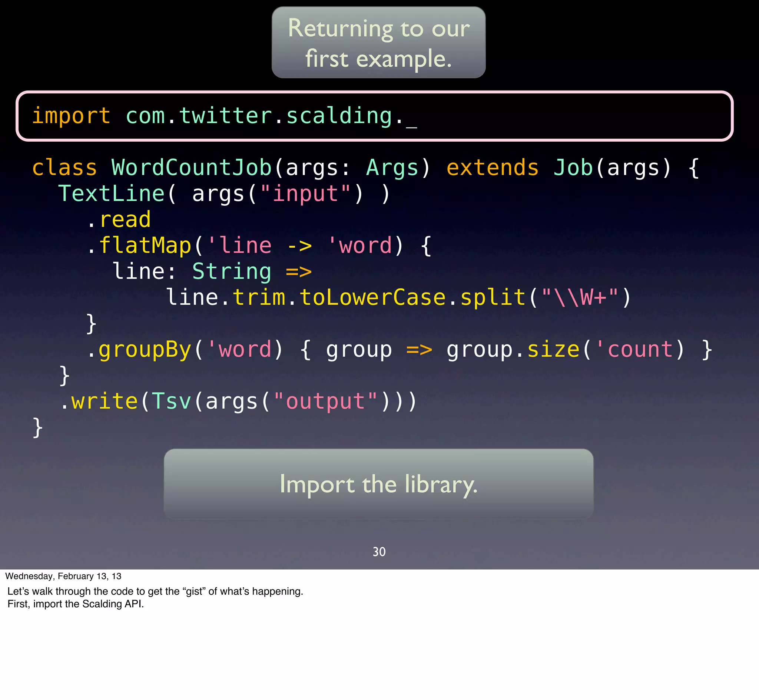Select the flatMap method name

click(145, 245)
